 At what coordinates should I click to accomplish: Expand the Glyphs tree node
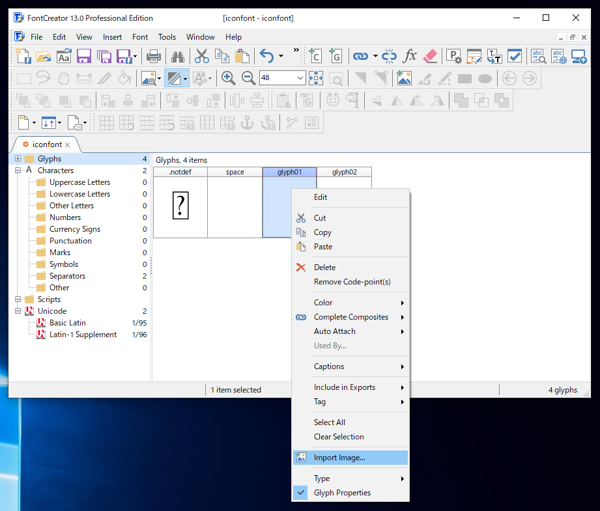pos(18,158)
